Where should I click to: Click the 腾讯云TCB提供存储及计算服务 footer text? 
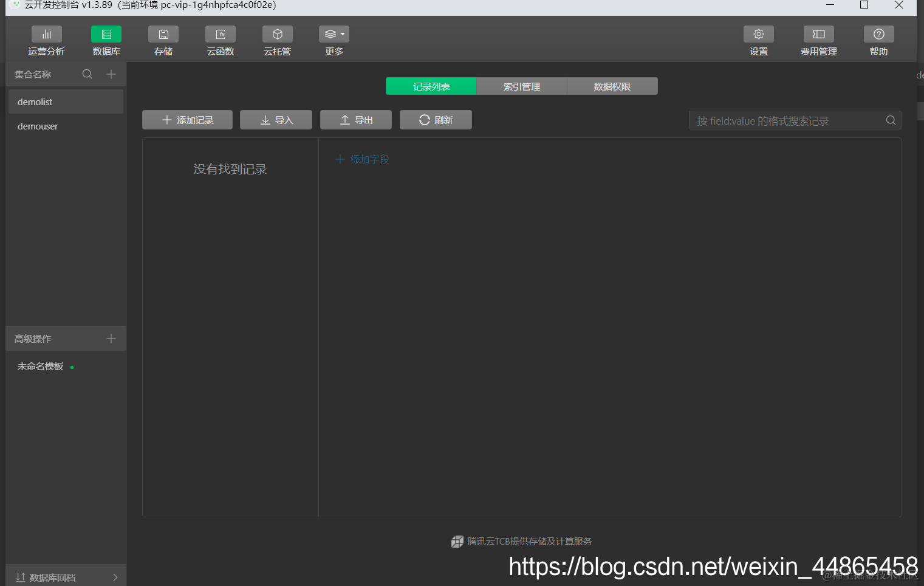coord(529,541)
